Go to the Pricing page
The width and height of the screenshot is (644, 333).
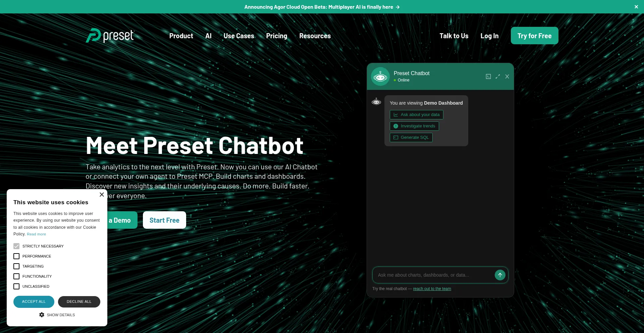tap(277, 36)
